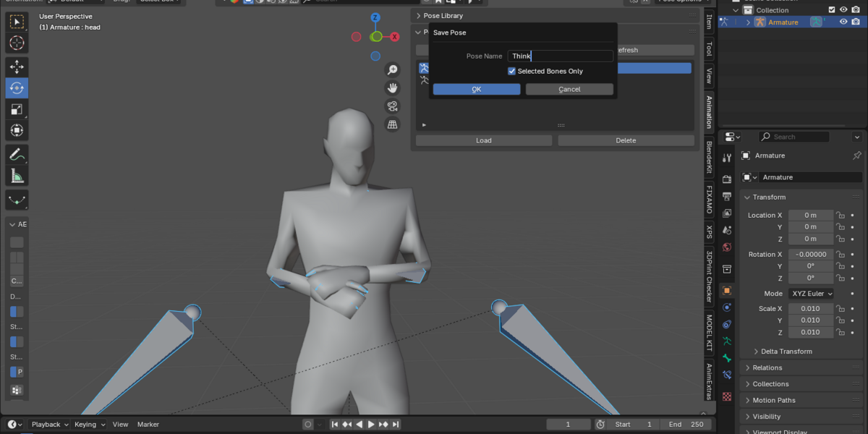This screenshot has width=868, height=434.
Task: Click the red X axis gizmo ball
Action: (395, 36)
